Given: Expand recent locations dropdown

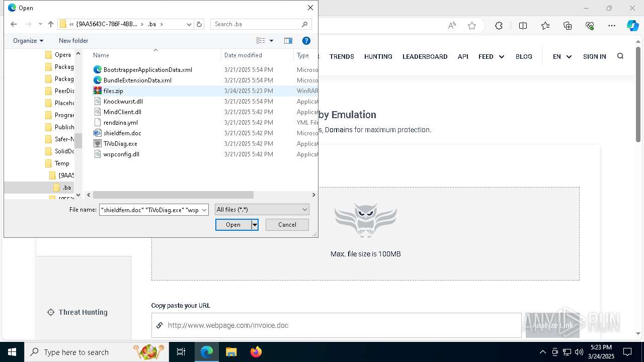Looking at the screenshot, I should (40, 24).
